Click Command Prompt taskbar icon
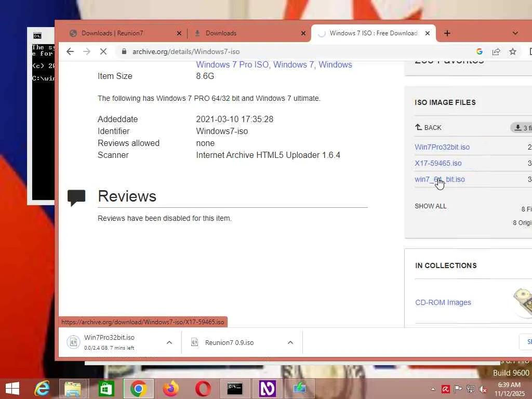Screen dimensions: 532x399 235,389
